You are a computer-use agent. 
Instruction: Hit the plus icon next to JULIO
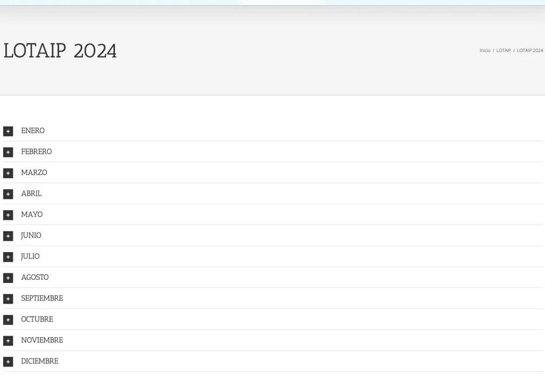(8, 257)
